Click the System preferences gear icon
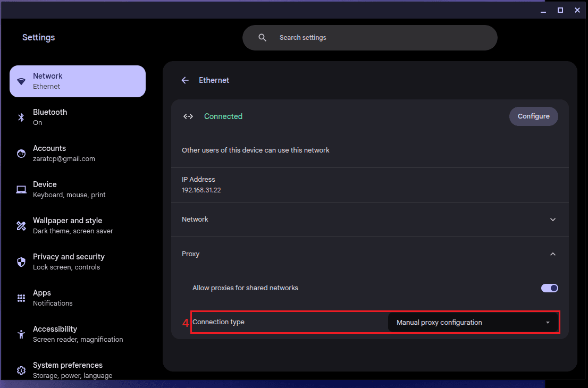This screenshot has height=388, width=588. coord(21,370)
